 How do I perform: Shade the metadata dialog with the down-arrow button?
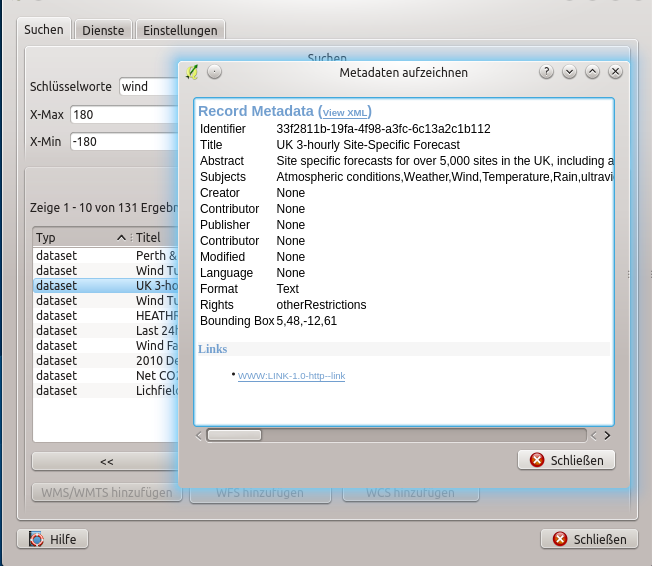pos(569,72)
